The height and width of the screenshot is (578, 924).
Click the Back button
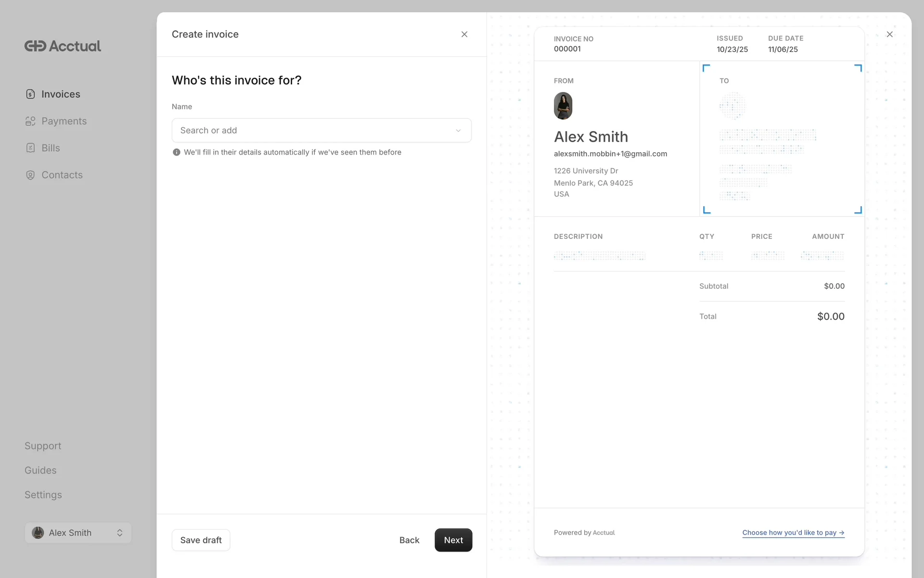coord(409,540)
